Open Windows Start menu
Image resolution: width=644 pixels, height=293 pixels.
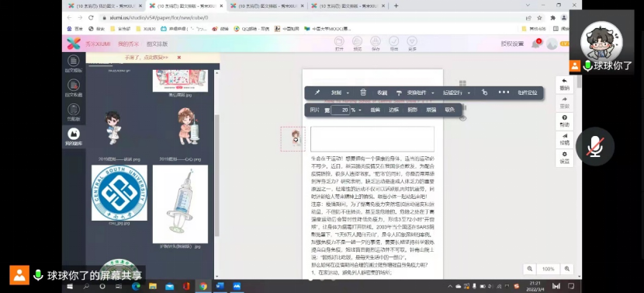point(70,287)
